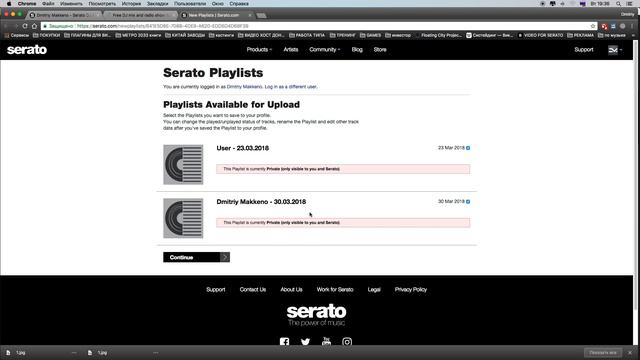The image size is (640, 360).
Task: Open Spotlight search in the menu bar
Action: click(x=618, y=3)
